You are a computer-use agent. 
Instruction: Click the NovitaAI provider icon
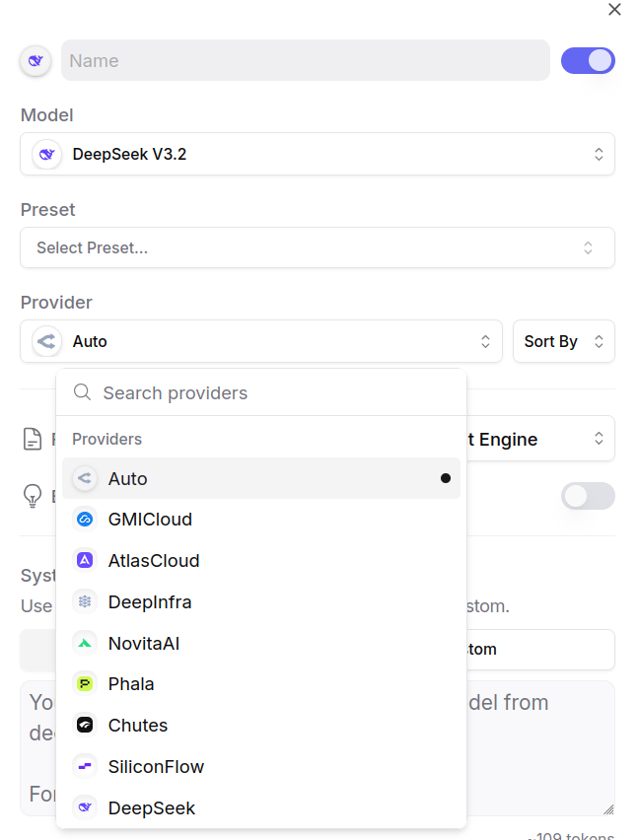point(85,644)
